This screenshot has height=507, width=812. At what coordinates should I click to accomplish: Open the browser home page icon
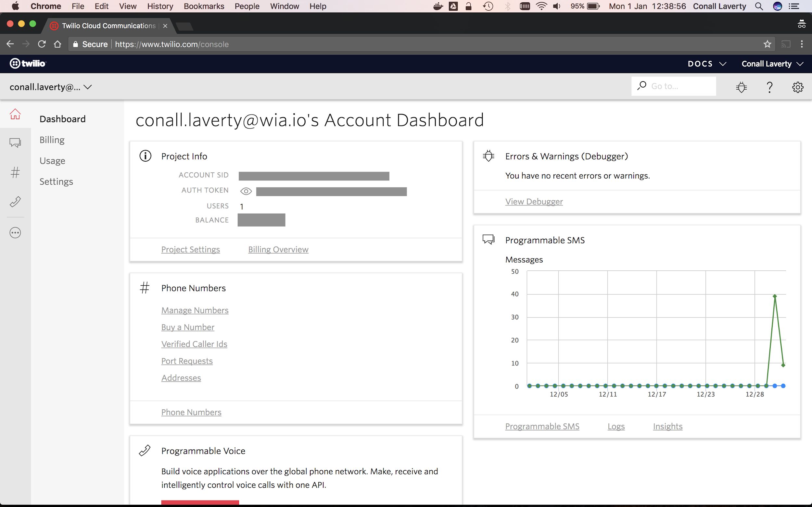[58, 44]
